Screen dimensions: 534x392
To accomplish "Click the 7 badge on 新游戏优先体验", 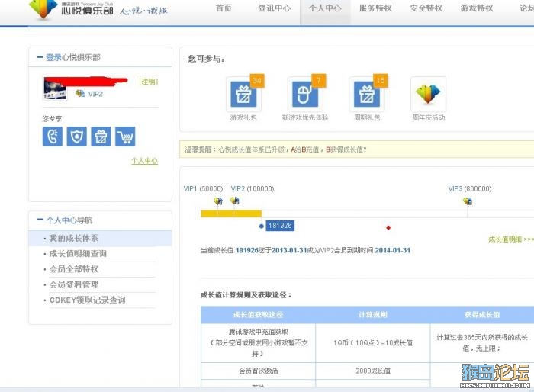I will click(319, 81).
